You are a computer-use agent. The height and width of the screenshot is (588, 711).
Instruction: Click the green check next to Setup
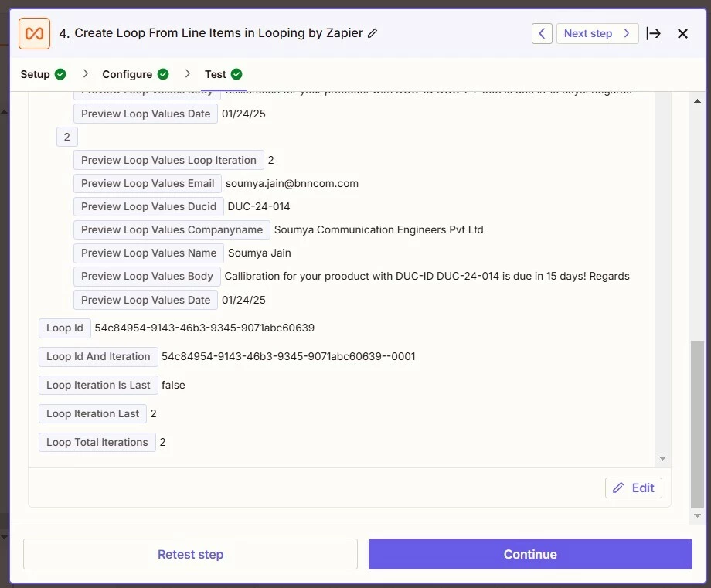60,74
